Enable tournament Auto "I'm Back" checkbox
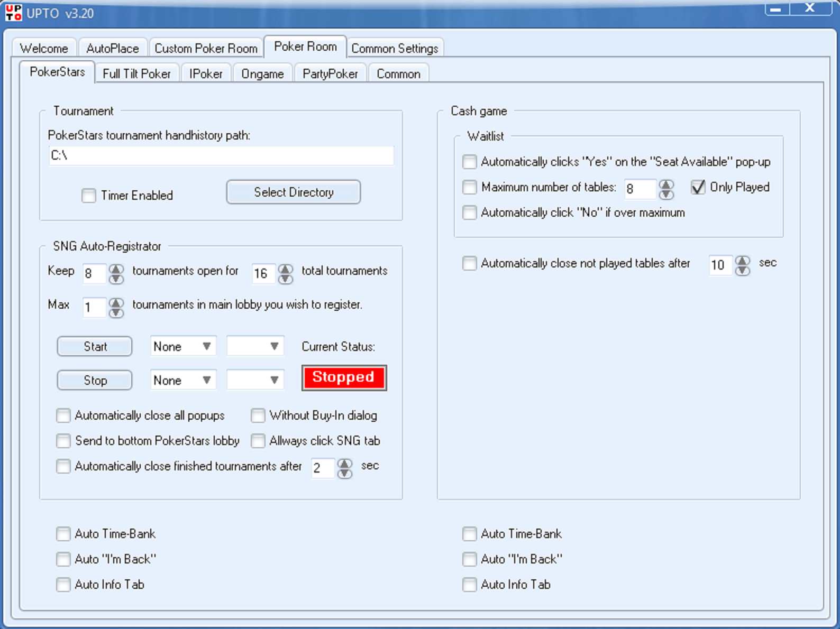The height and width of the screenshot is (629, 840). 63,559
